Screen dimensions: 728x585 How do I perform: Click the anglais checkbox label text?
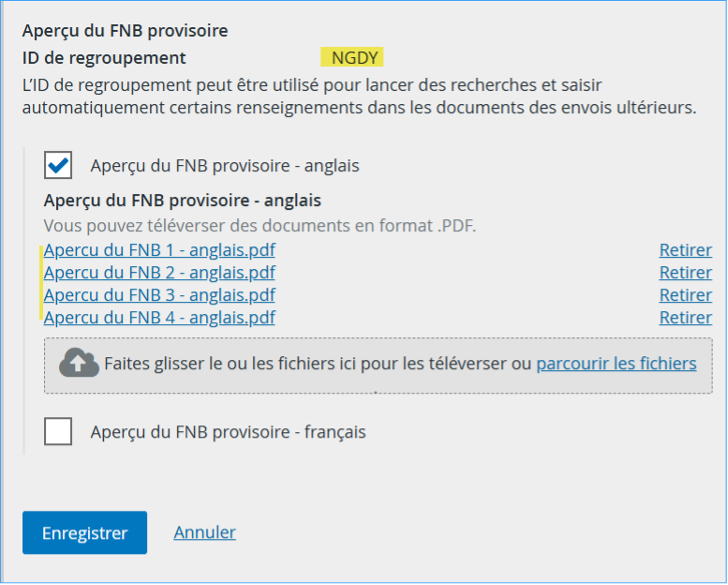225,166
